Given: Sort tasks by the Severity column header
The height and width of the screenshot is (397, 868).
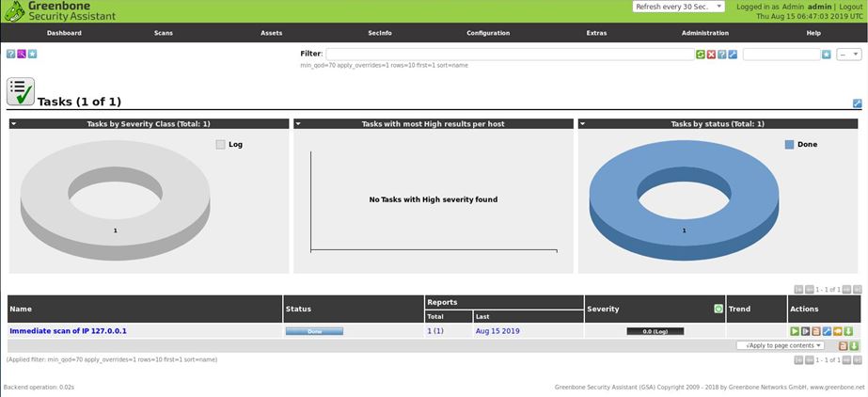Looking at the screenshot, I should pyautogui.click(x=603, y=309).
